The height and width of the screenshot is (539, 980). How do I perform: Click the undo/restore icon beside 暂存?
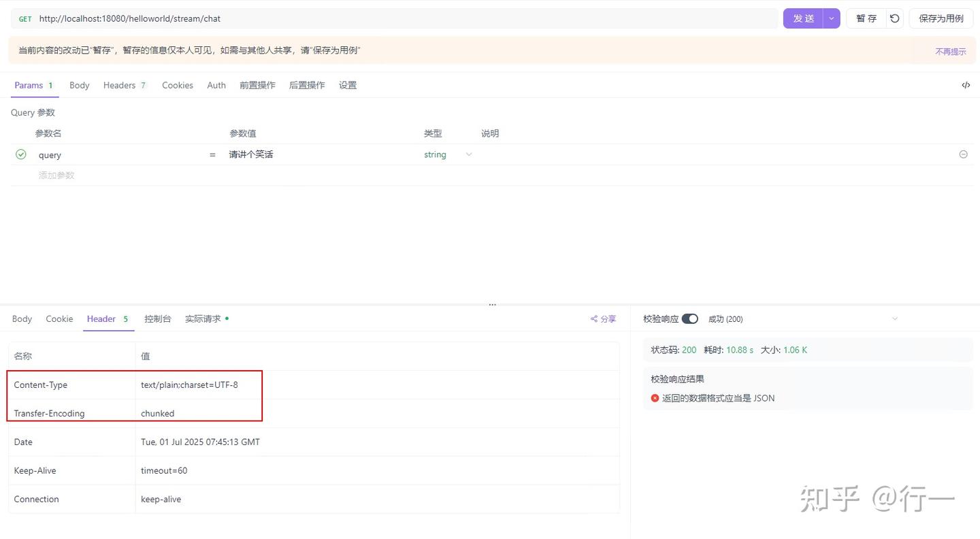(x=895, y=18)
